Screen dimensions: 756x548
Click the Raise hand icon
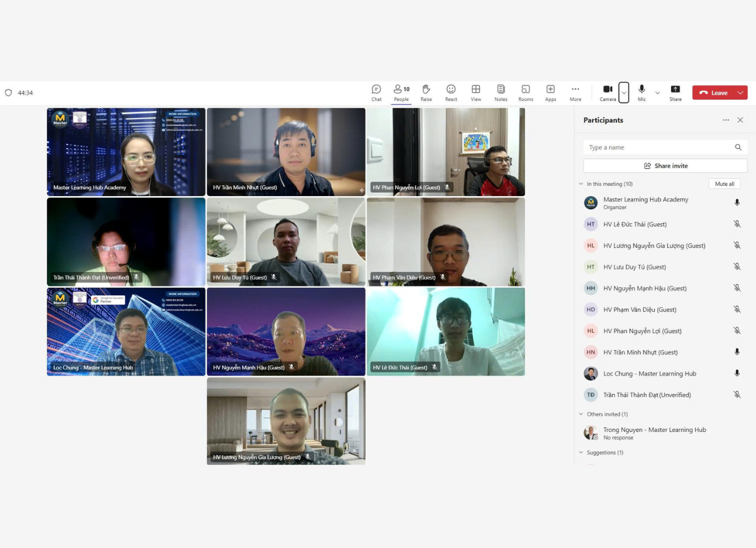[x=426, y=92]
